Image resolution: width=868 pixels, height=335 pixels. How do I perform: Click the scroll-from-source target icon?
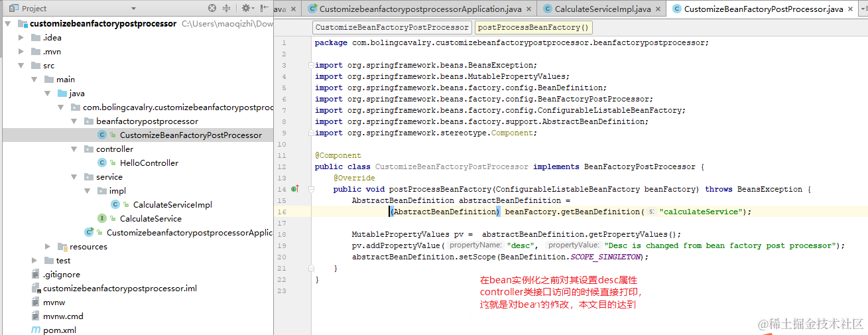(x=212, y=8)
